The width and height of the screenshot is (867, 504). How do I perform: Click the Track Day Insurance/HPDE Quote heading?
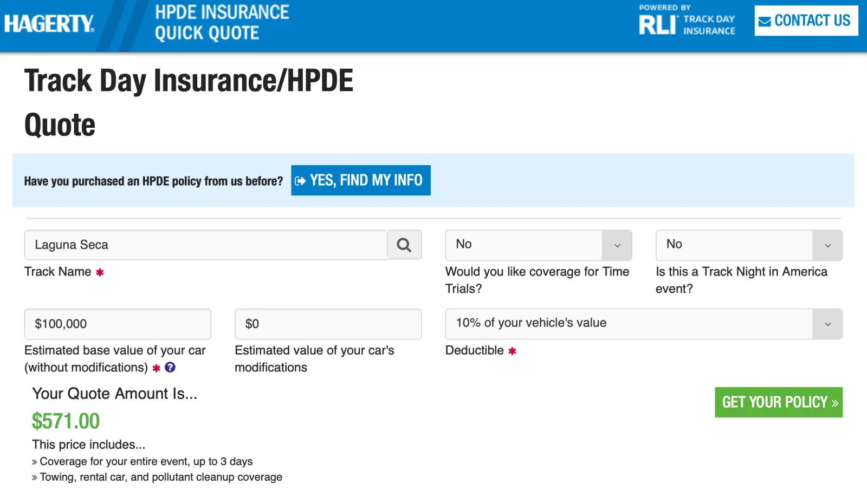tap(189, 103)
